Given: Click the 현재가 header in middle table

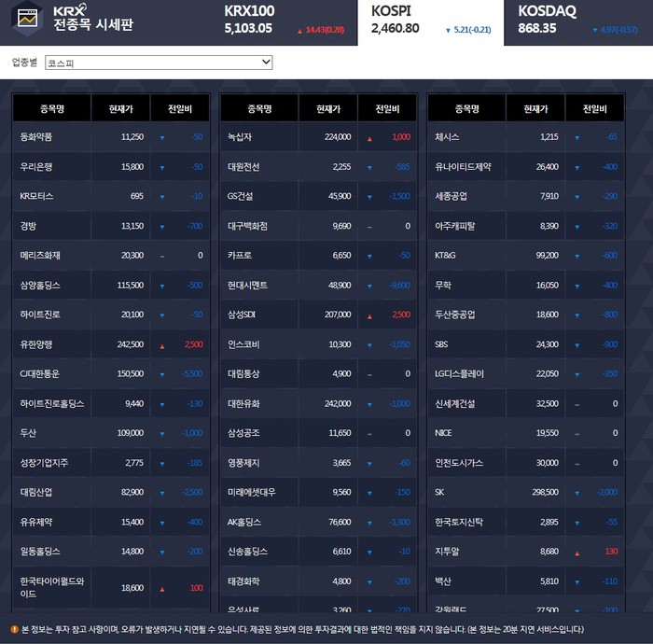Looking at the screenshot, I should 328,108.
